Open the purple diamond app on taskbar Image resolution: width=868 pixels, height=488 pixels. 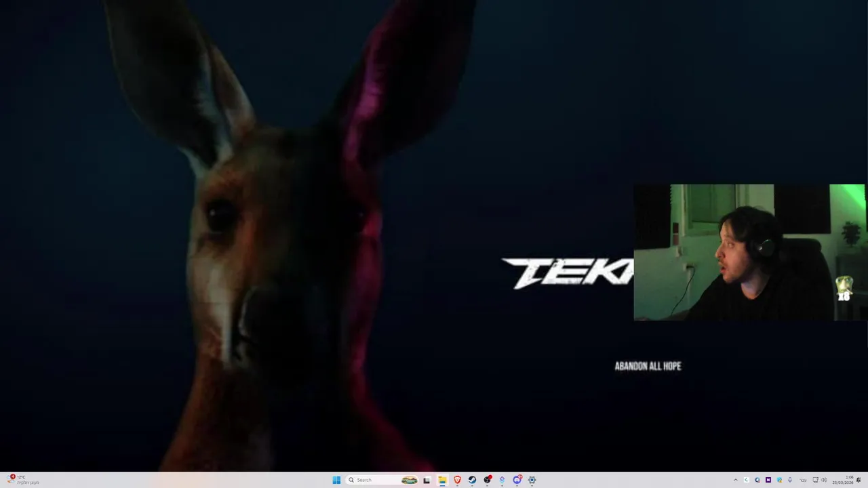coord(502,480)
